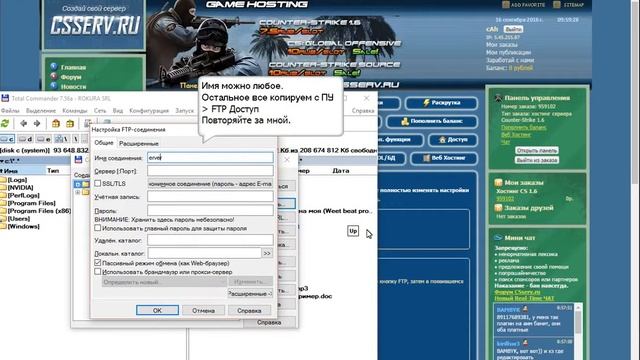Screen dimensions: 640x360
Task: Select drive c button in Total Commander
Action: pyautogui.click(x=7, y=139)
